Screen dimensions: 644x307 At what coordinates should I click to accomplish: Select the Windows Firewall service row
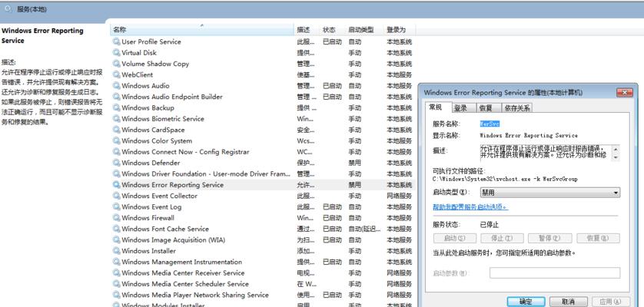263,218
